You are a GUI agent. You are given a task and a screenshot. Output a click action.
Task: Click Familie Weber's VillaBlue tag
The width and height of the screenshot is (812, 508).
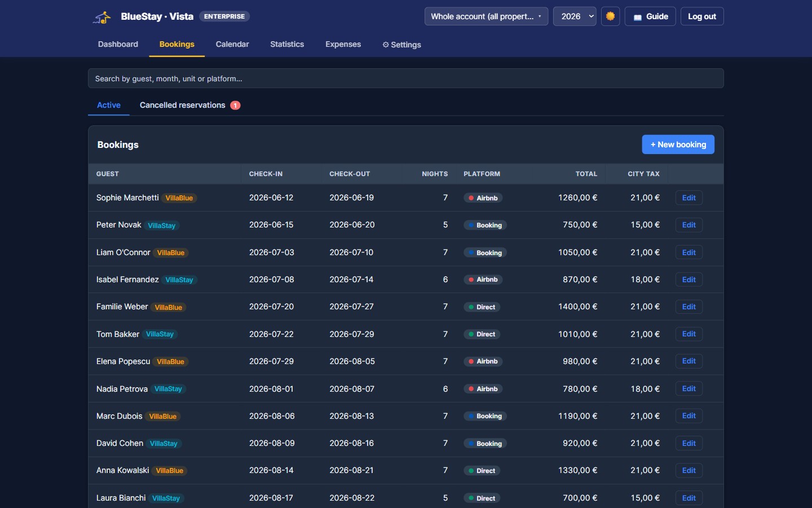click(x=169, y=307)
